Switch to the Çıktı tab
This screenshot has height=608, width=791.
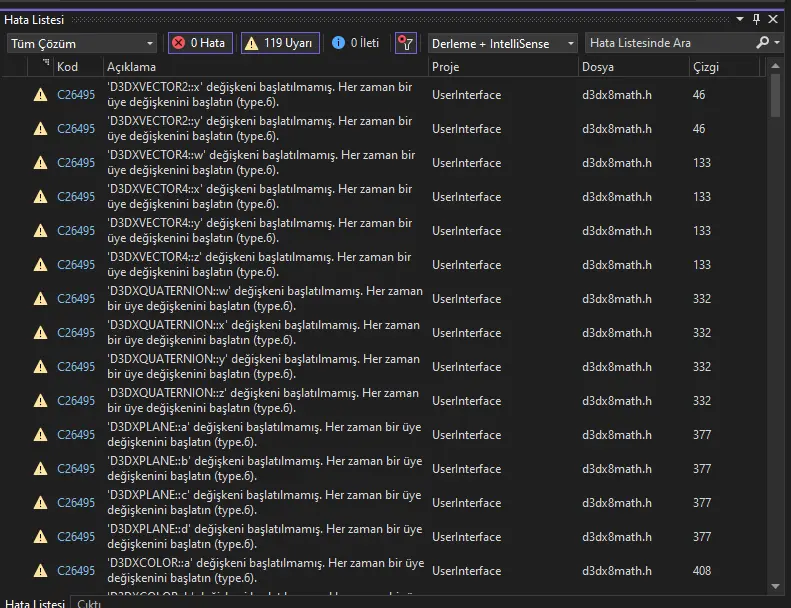tap(90, 603)
